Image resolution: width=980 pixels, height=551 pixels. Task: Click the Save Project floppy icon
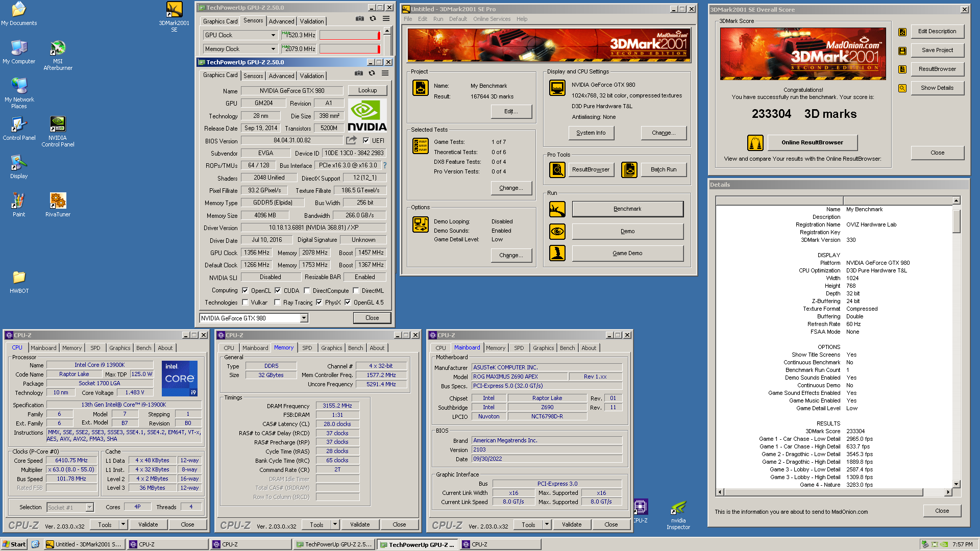coord(902,51)
